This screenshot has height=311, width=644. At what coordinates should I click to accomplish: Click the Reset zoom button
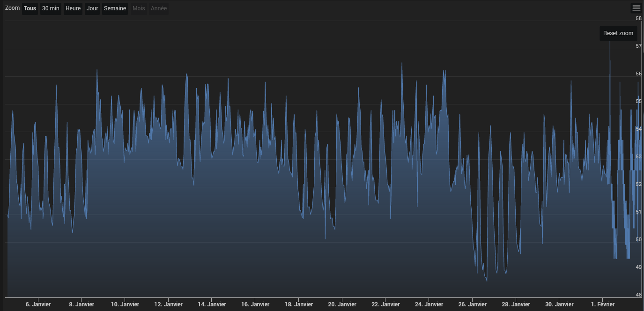coord(618,33)
